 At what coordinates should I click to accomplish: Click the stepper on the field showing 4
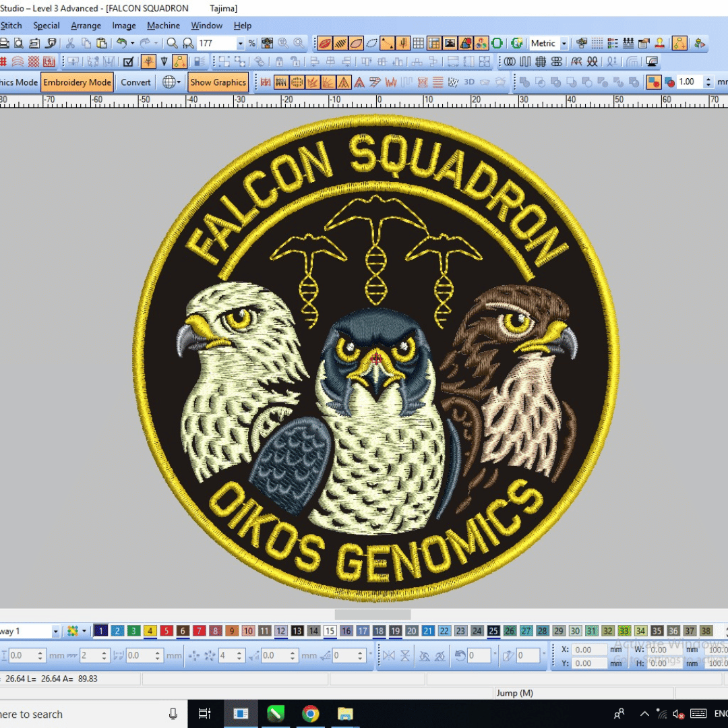[239, 656]
